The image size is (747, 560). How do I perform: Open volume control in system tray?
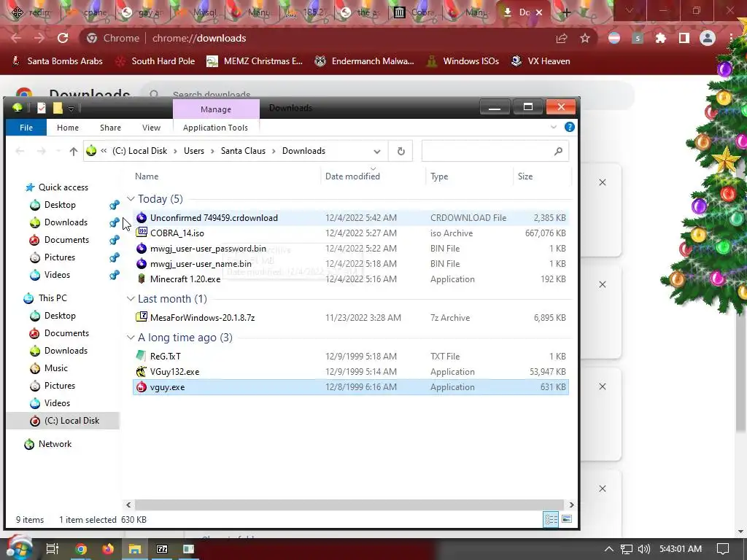tap(644, 549)
